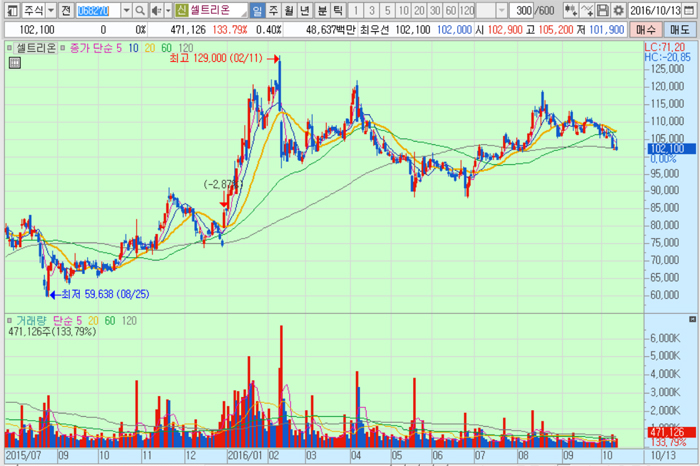700x466 pixels.
Task: Toggle the price chart 셀트리온 indicator checkbox
Action: [x=9, y=47]
